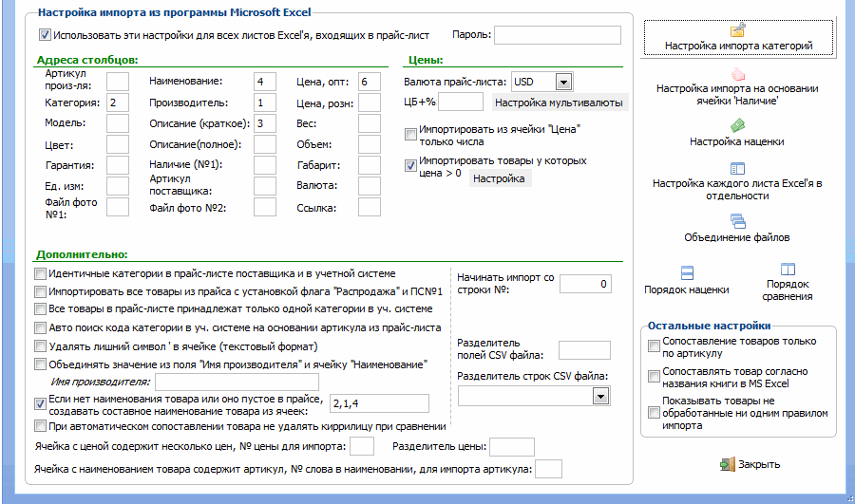This screenshot has width=855, height=504.
Task: Toggle import products with price above zero
Action: pyautogui.click(x=410, y=166)
